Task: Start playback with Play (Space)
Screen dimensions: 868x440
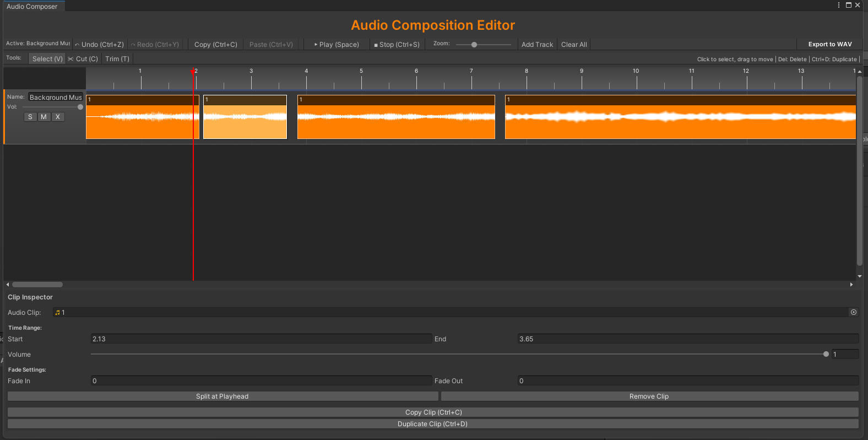Action: click(337, 45)
